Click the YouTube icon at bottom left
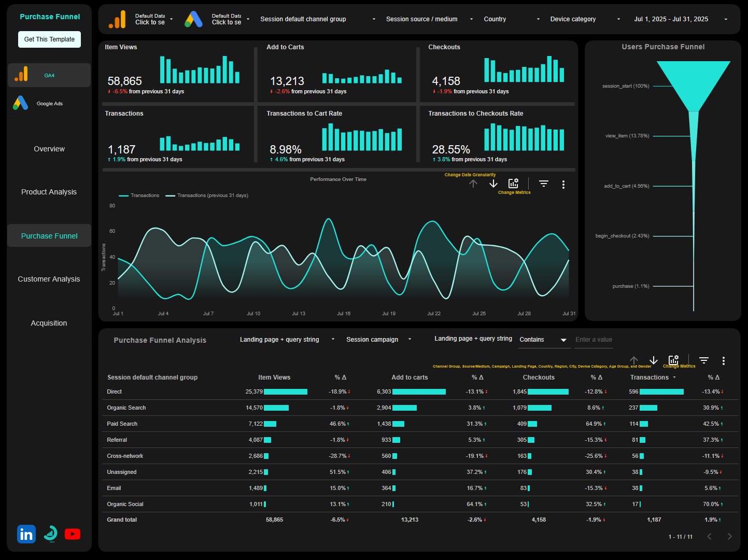This screenshot has height=560, width=748. point(72,534)
